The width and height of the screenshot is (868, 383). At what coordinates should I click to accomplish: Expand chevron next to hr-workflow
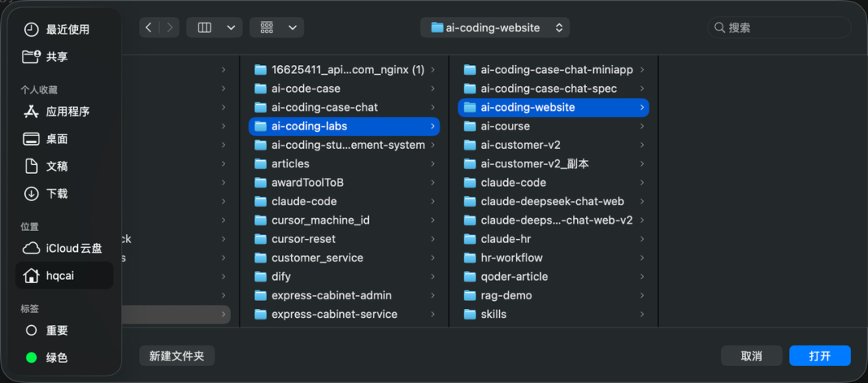pos(642,257)
